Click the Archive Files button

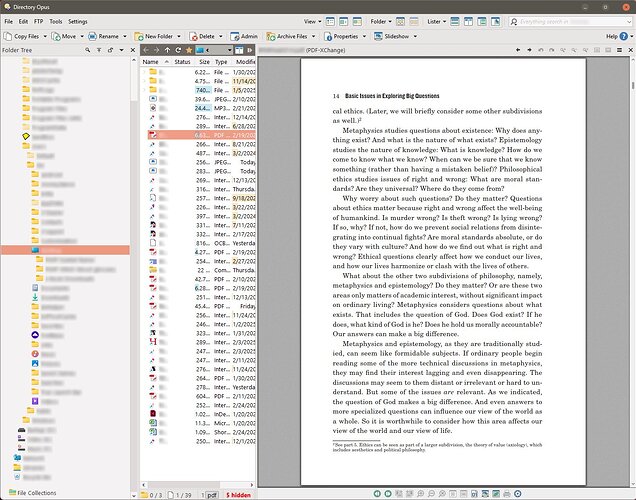(x=287, y=36)
